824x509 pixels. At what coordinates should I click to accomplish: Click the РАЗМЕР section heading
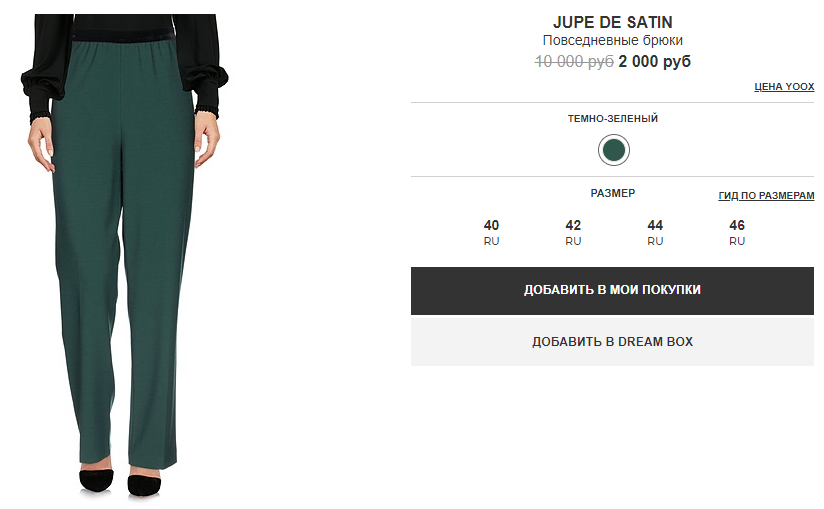click(x=612, y=193)
